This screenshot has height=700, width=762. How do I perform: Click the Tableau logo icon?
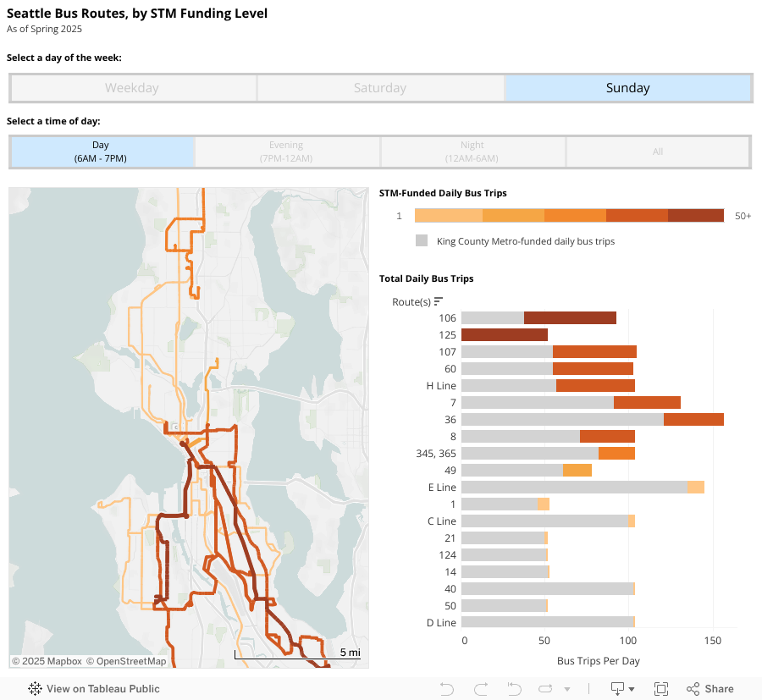pos(36,689)
